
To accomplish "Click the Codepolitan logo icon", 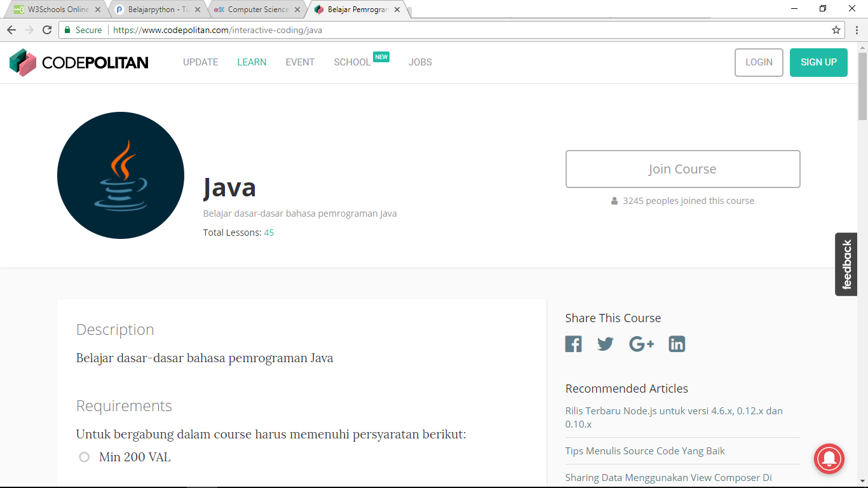I will [23, 62].
